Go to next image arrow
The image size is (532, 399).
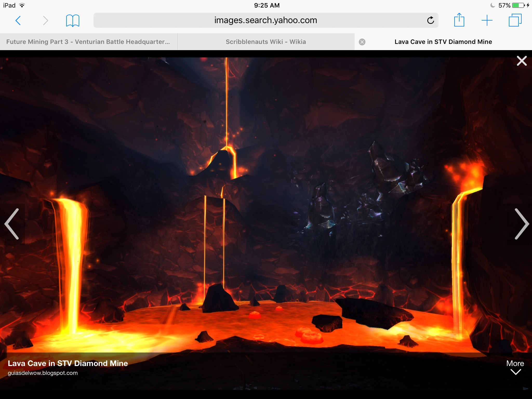(x=521, y=224)
